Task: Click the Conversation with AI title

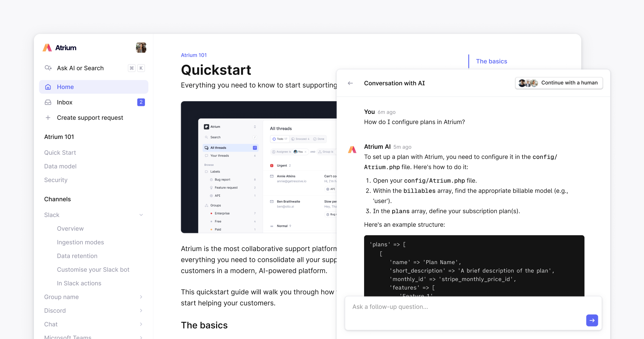Action: (394, 83)
